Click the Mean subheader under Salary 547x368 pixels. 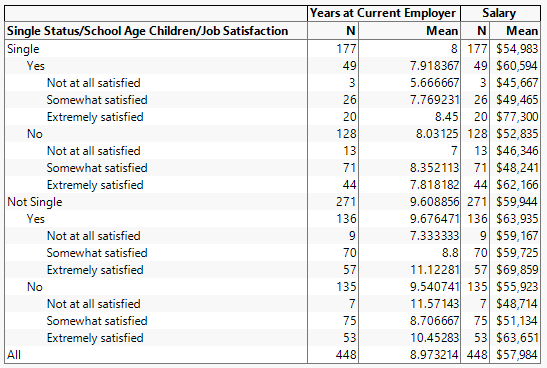tap(522, 31)
